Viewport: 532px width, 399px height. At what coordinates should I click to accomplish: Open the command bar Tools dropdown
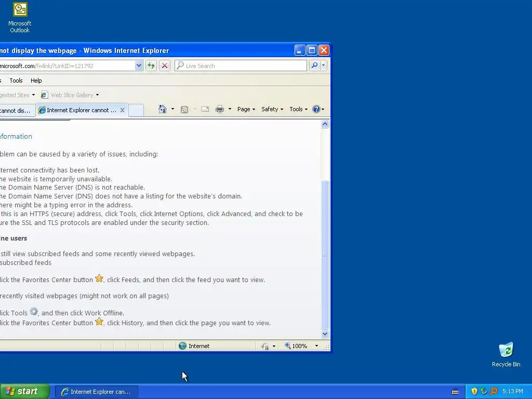coord(298,109)
